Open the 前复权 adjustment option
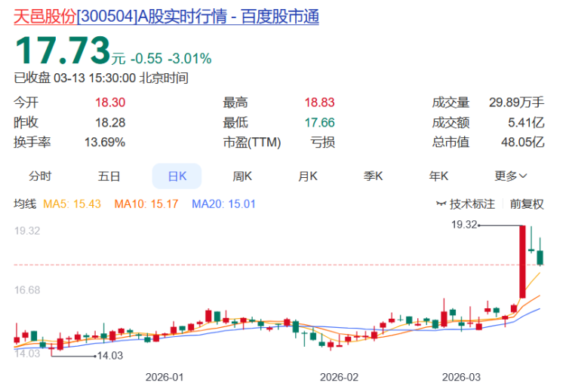566x392 pixels. tap(527, 204)
